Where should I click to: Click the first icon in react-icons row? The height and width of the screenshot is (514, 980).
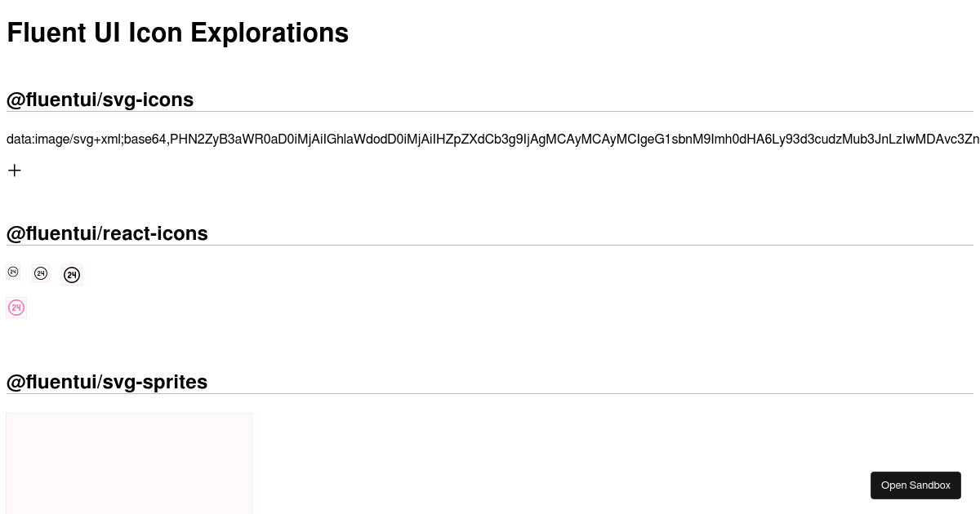click(13, 271)
